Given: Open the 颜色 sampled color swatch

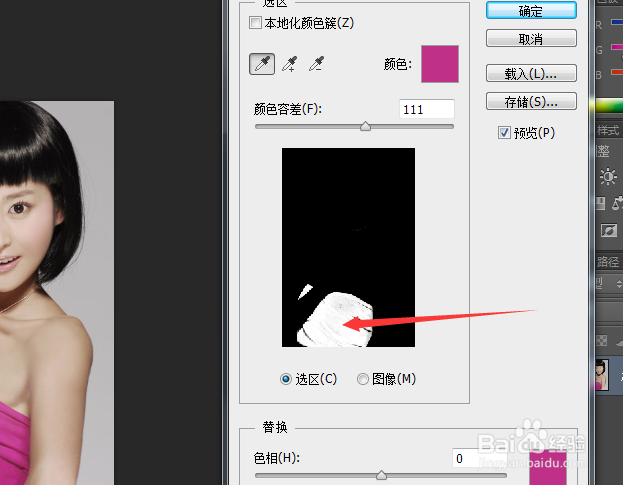Looking at the screenshot, I should coord(440,64).
